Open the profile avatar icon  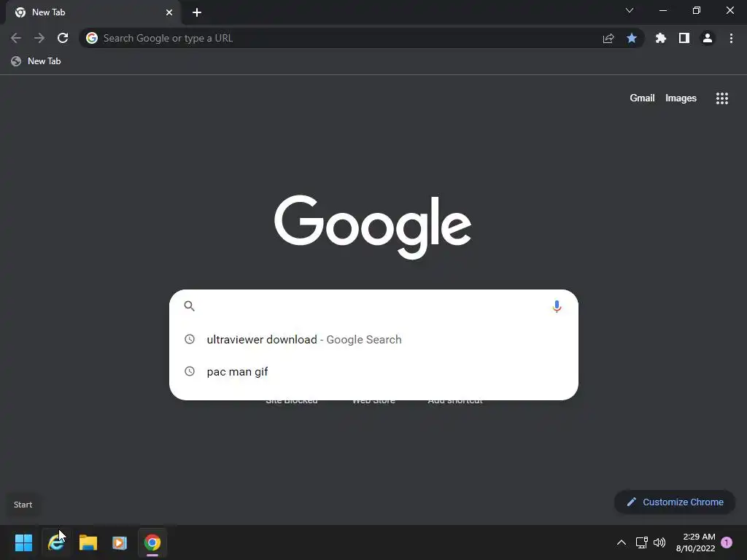point(708,38)
